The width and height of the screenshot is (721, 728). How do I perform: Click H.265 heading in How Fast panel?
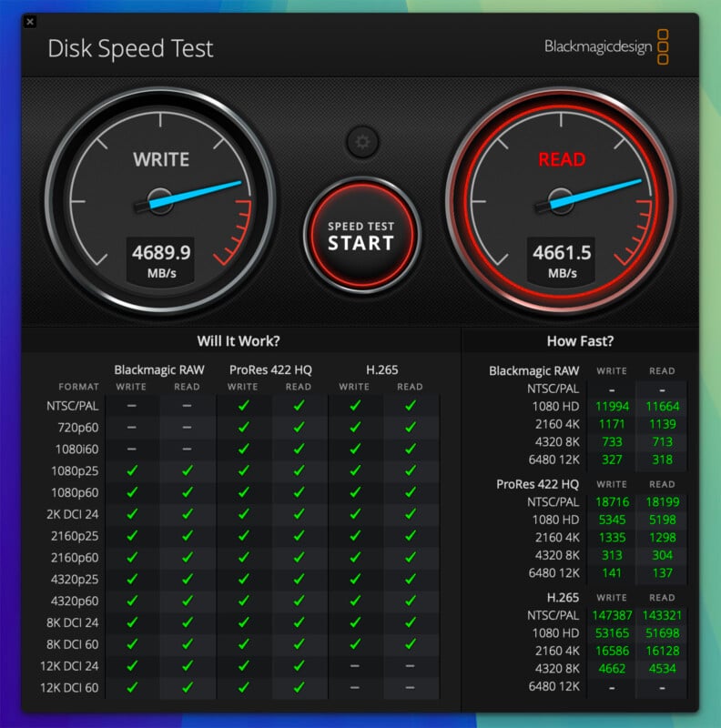[x=563, y=598]
